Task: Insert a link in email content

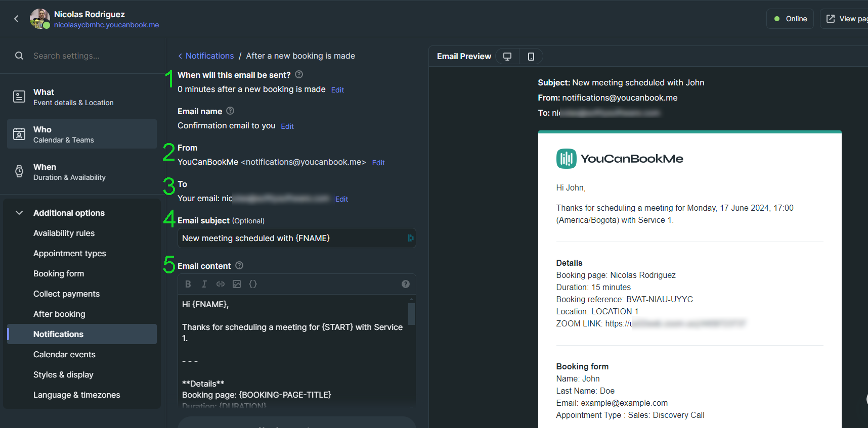Action: [221, 284]
